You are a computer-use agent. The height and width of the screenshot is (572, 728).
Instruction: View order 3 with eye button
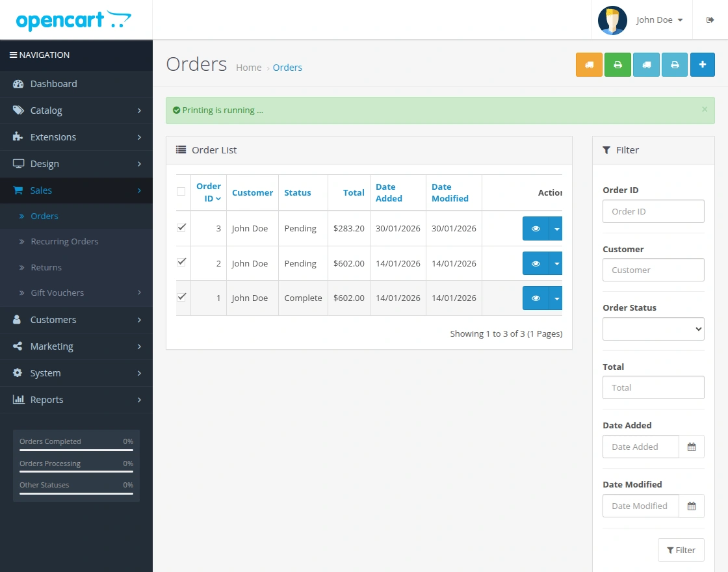coord(536,228)
